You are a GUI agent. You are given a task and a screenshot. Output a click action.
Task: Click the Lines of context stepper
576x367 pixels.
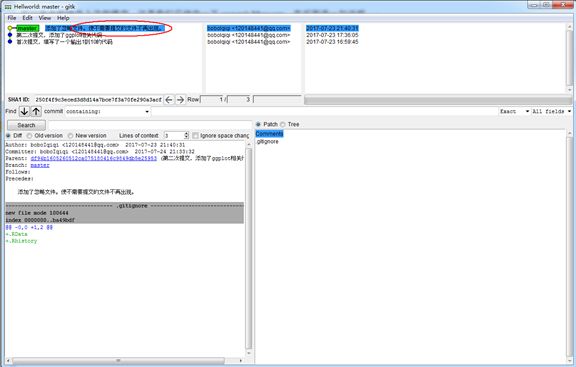pyautogui.click(x=186, y=136)
